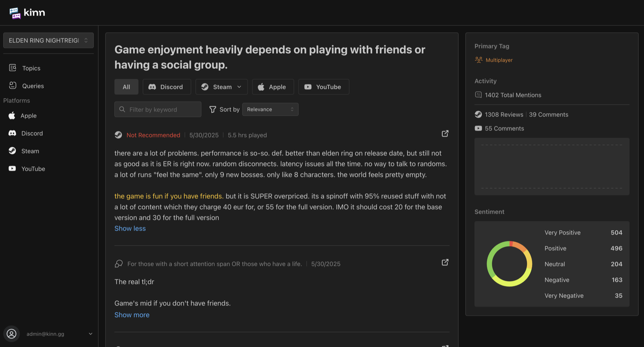644x347 pixels.
Task: Open the Topics sidebar icon
Action: [12, 68]
